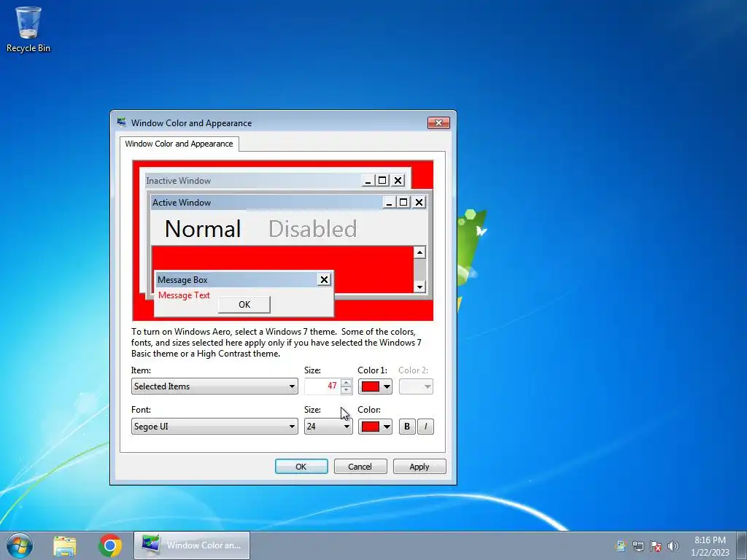Open the font Size dropdown showing 24
Viewport: 747px width, 560px height.
(x=328, y=426)
